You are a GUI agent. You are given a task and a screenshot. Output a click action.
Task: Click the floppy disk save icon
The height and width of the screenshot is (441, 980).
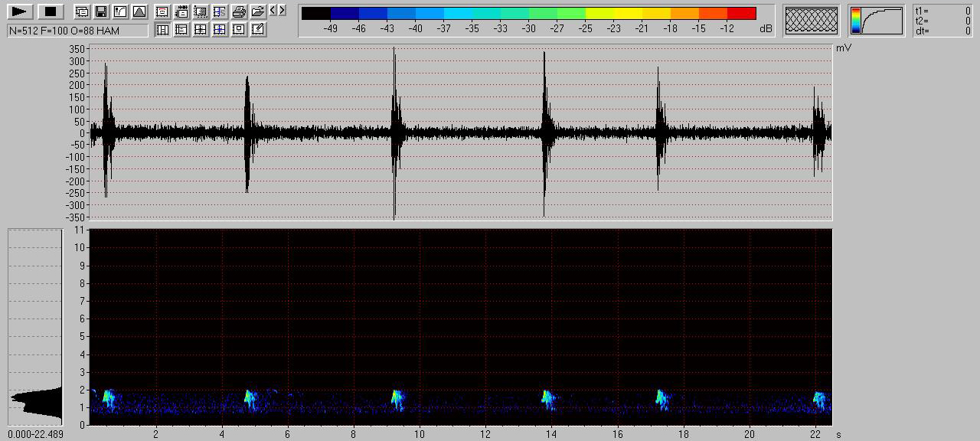point(101,11)
